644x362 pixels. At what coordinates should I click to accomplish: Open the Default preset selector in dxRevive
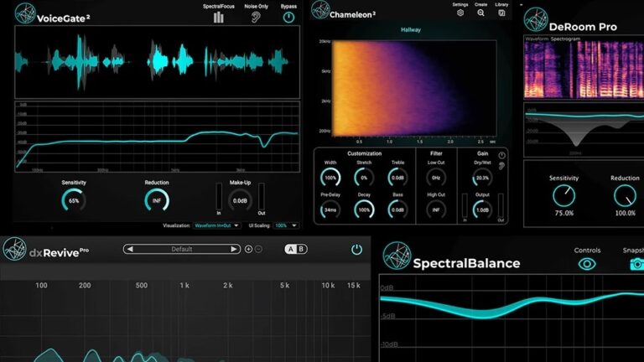pyautogui.click(x=181, y=249)
